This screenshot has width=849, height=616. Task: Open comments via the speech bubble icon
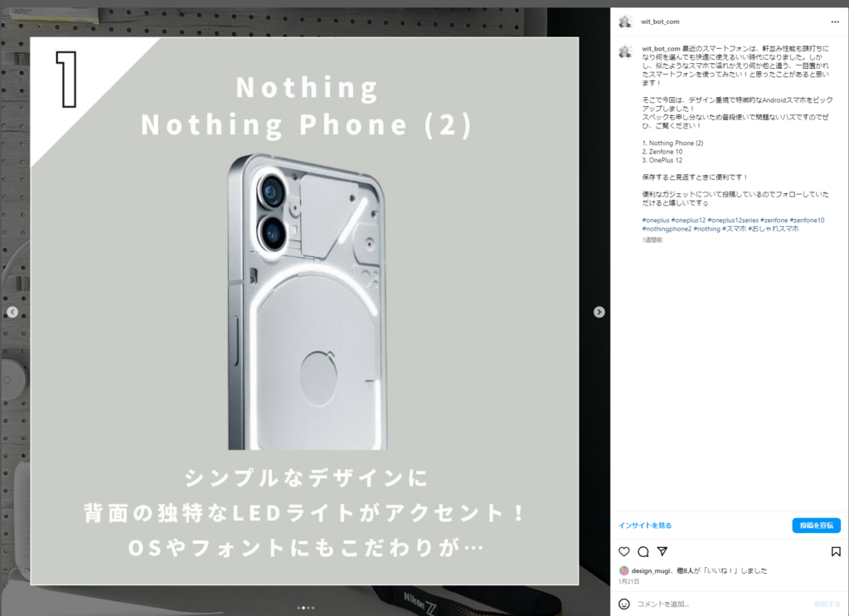(x=643, y=551)
